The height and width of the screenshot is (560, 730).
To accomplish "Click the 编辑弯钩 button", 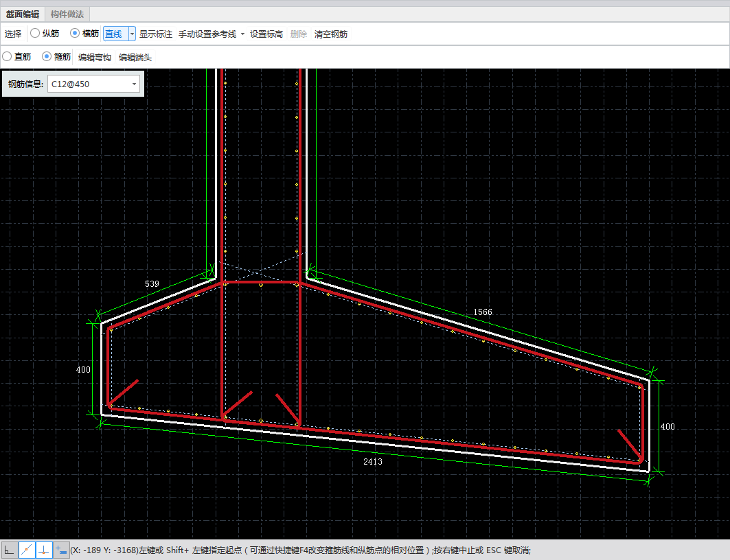I will 95,57.
